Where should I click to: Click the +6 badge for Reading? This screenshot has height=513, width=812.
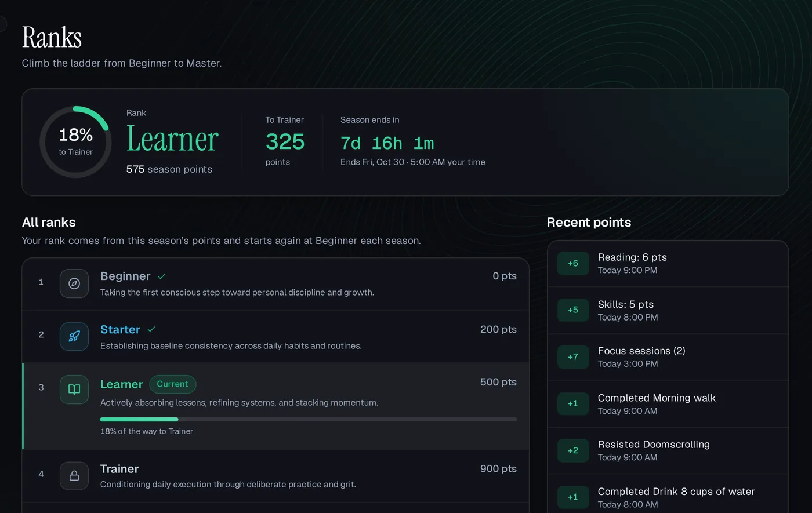[573, 263]
